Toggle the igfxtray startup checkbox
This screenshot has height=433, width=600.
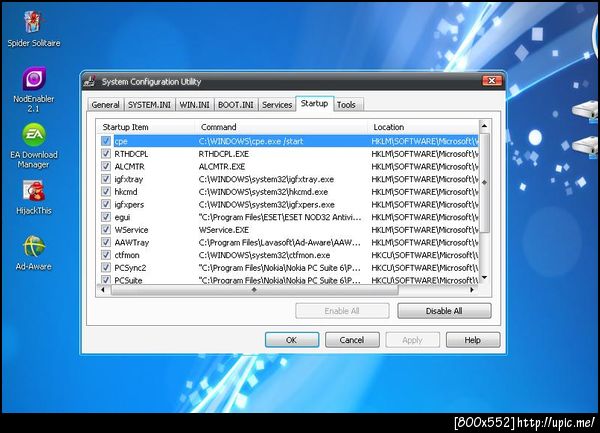click(x=106, y=179)
